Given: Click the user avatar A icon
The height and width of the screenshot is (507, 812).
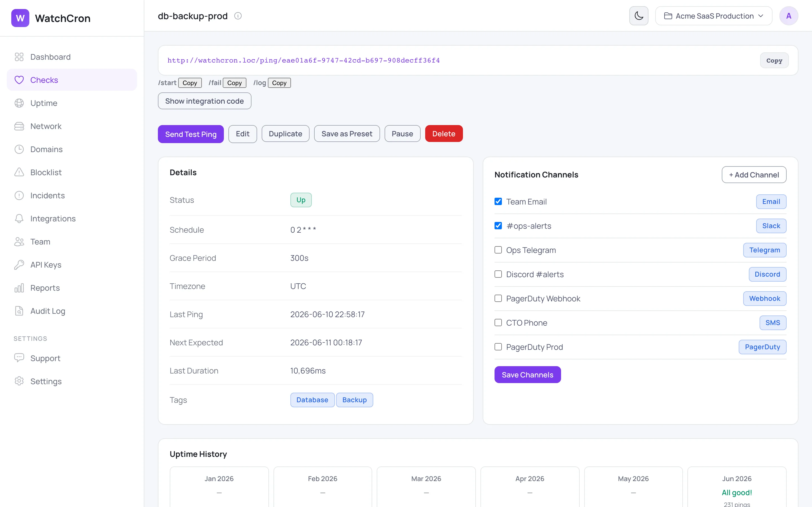Looking at the screenshot, I should click(789, 16).
